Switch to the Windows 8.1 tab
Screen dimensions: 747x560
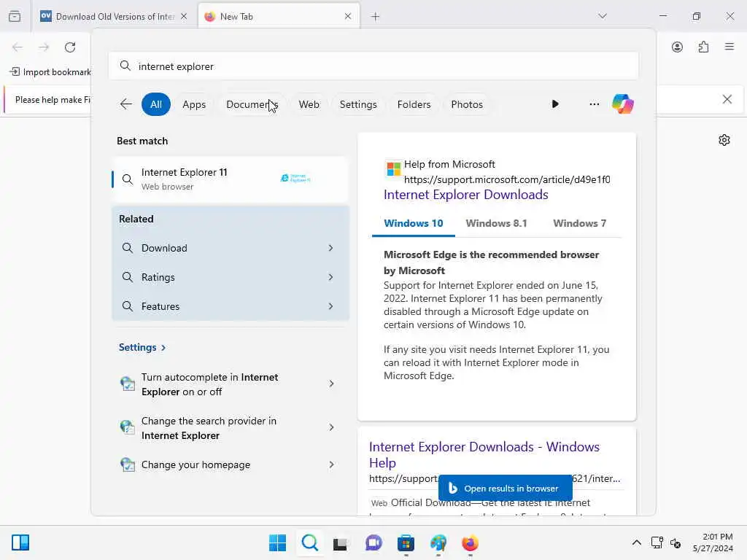(496, 223)
